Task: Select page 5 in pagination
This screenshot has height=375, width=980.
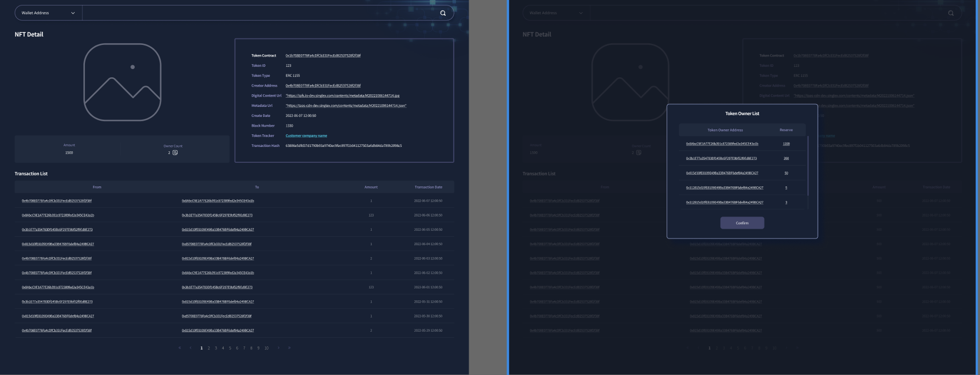Action: click(x=230, y=348)
